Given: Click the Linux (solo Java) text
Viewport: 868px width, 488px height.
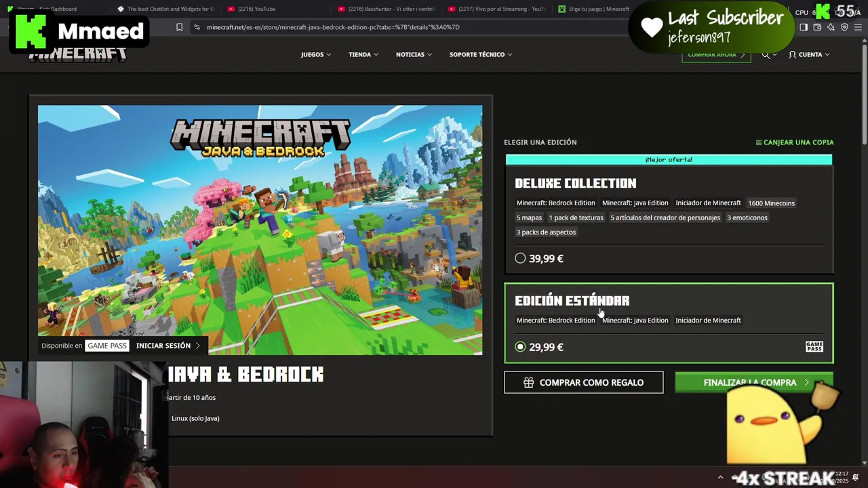Looking at the screenshot, I should click(x=195, y=418).
